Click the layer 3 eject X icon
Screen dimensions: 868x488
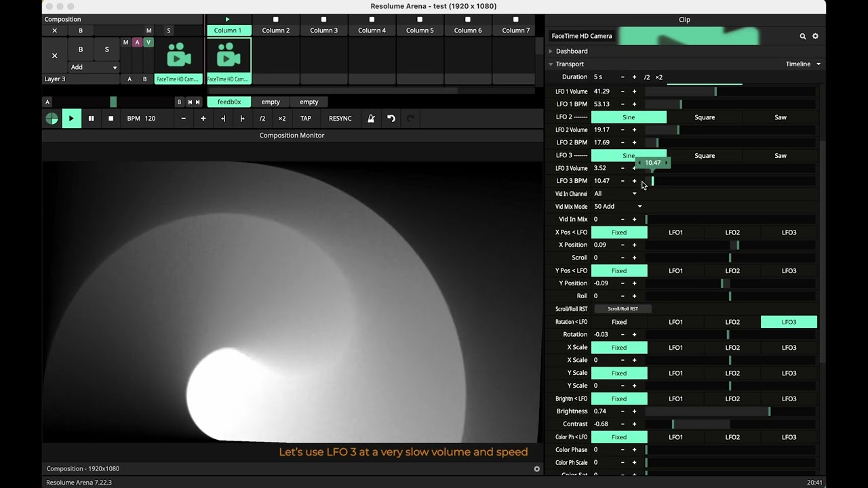coord(54,56)
